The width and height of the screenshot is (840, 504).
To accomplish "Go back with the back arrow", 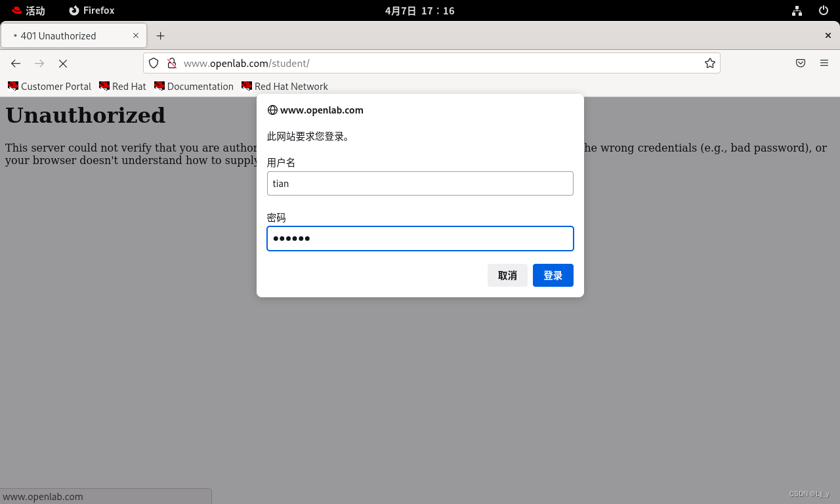I will [x=16, y=63].
